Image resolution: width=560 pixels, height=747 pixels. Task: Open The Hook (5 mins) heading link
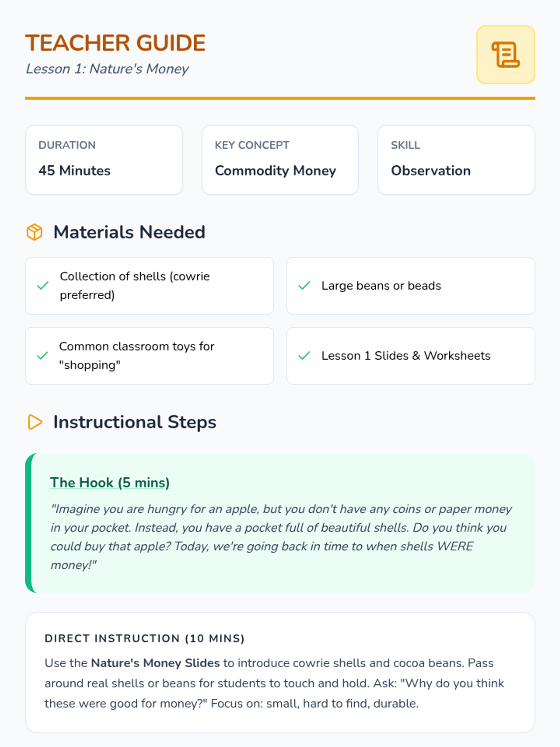[x=110, y=482]
